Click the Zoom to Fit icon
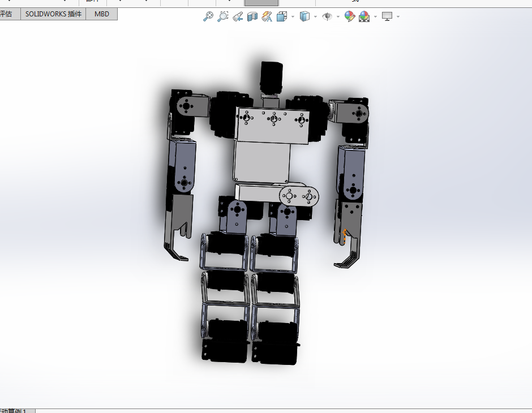Screen dimensions: 532x413 (208, 16)
